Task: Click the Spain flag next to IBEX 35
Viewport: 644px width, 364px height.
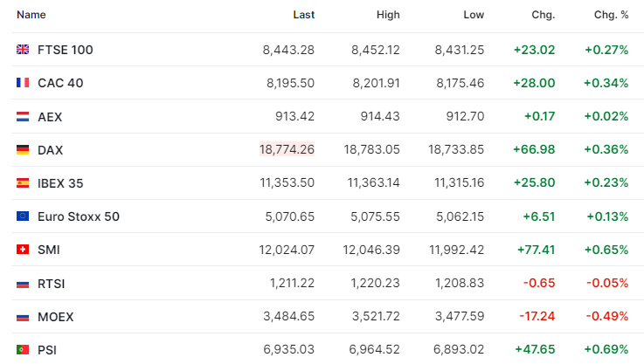Action: point(23,183)
